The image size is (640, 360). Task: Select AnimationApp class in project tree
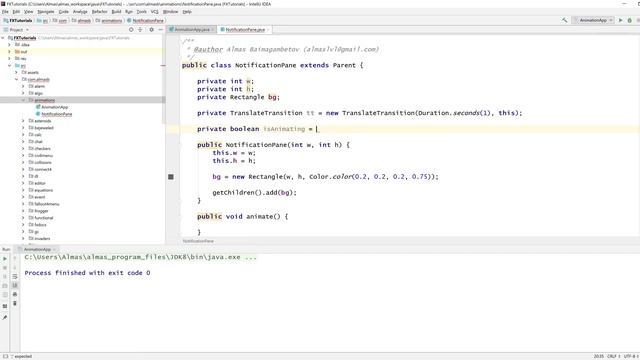pyautogui.click(x=52, y=107)
